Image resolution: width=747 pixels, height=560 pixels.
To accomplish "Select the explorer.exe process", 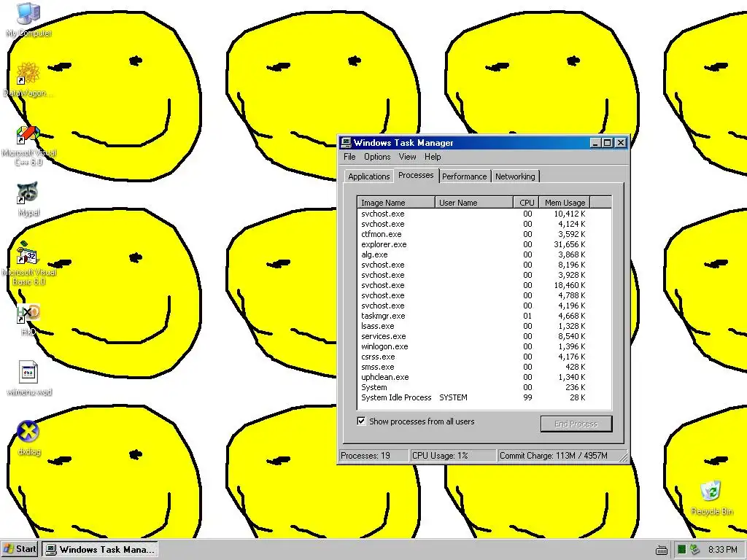I will tap(484, 244).
